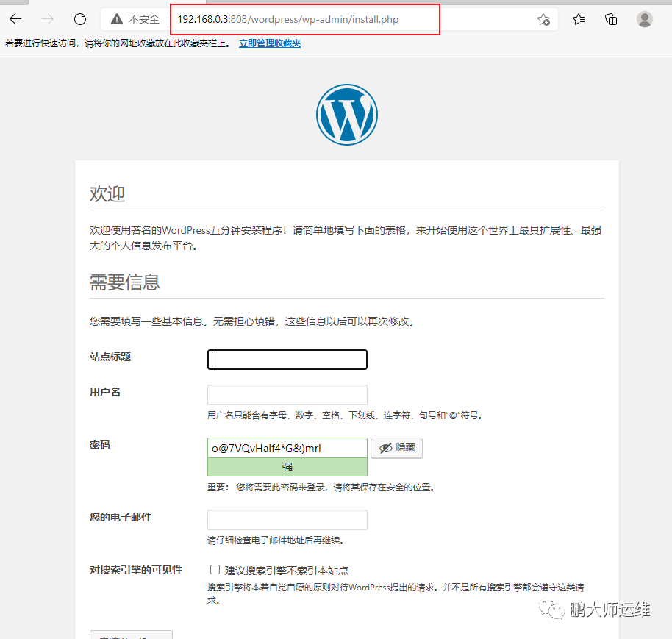Open the favorites list icon

[x=578, y=19]
